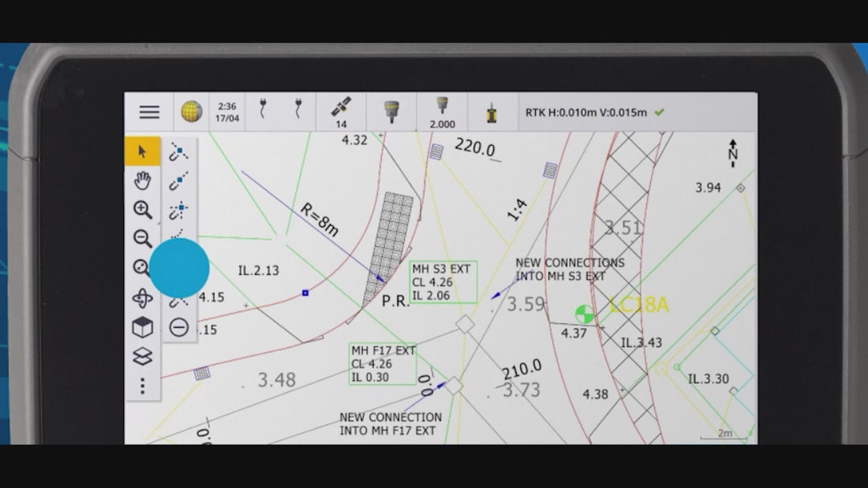Viewport: 868px width, 488px height.
Task: Activate the Pan hand tool
Action: [142, 181]
